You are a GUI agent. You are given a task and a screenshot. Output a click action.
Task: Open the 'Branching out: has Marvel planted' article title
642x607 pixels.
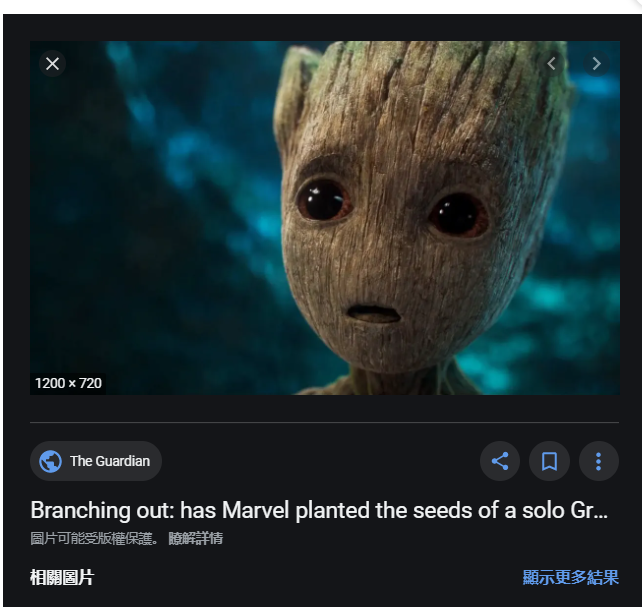(x=319, y=510)
